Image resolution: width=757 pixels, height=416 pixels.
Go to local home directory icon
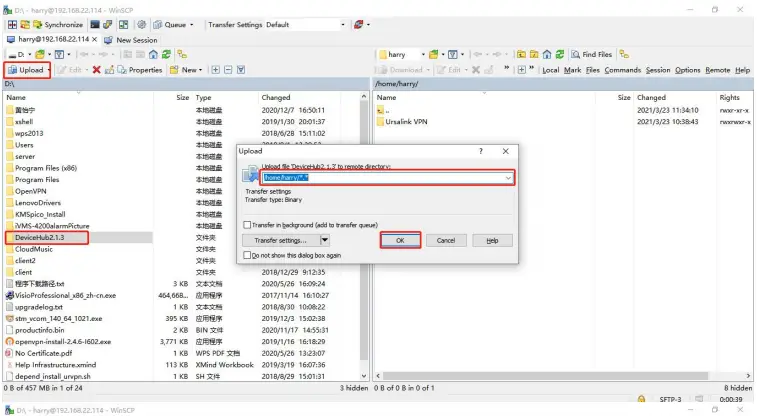point(153,55)
